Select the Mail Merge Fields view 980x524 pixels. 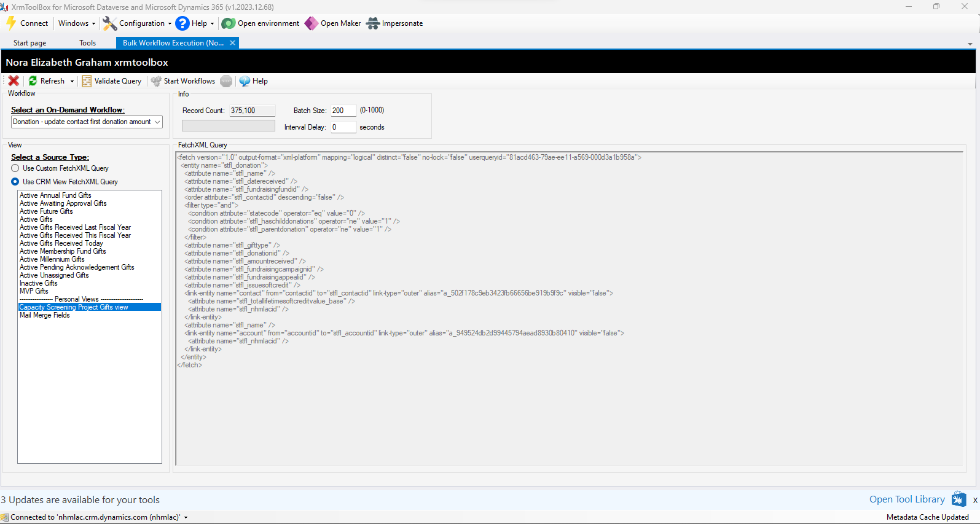(x=45, y=315)
